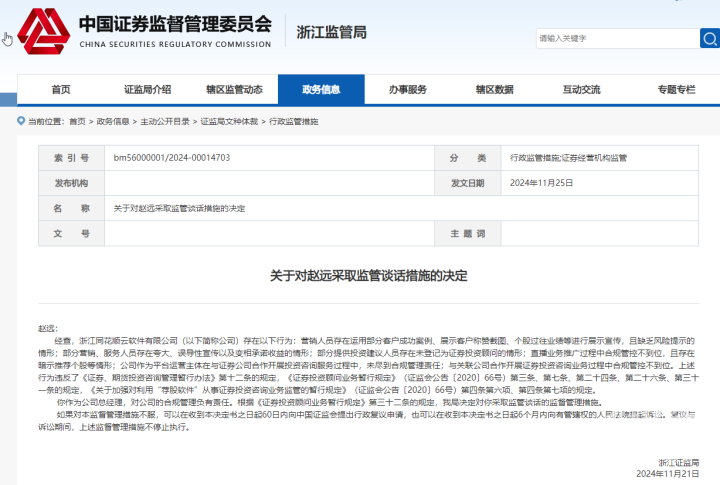Open the 证监局介绍 navigation tab
Viewport: 720px width, 485px height.
147,90
